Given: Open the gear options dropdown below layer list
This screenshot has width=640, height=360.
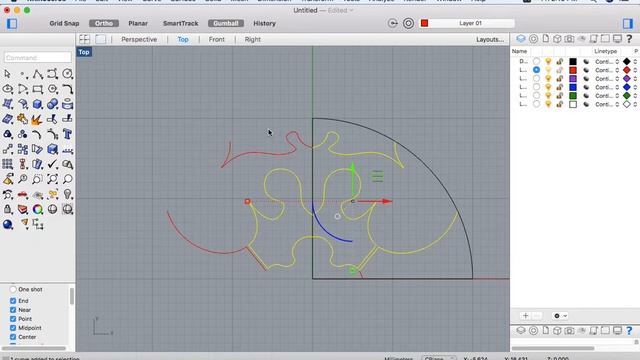Looking at the screenshot, I should (x=560, y=316).
